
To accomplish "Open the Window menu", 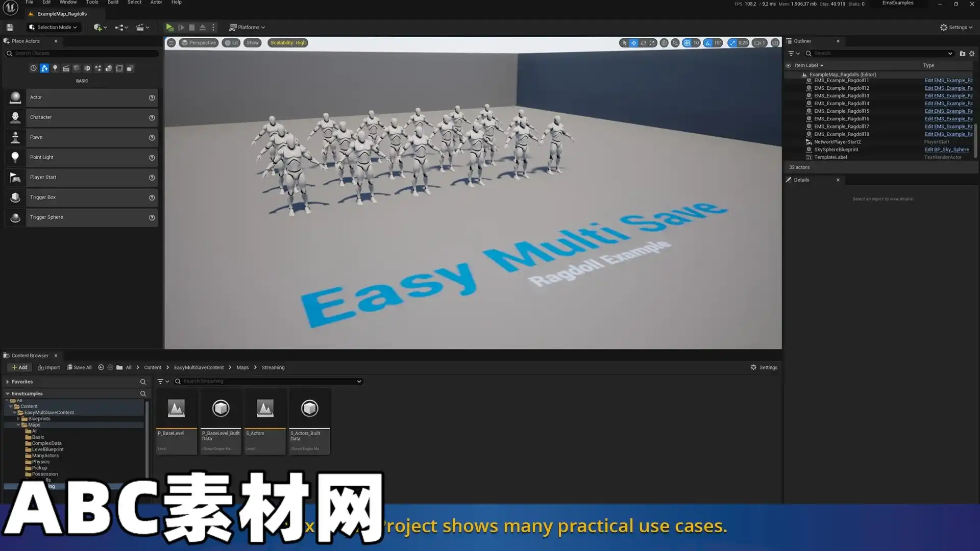I will tap(68, 3).
